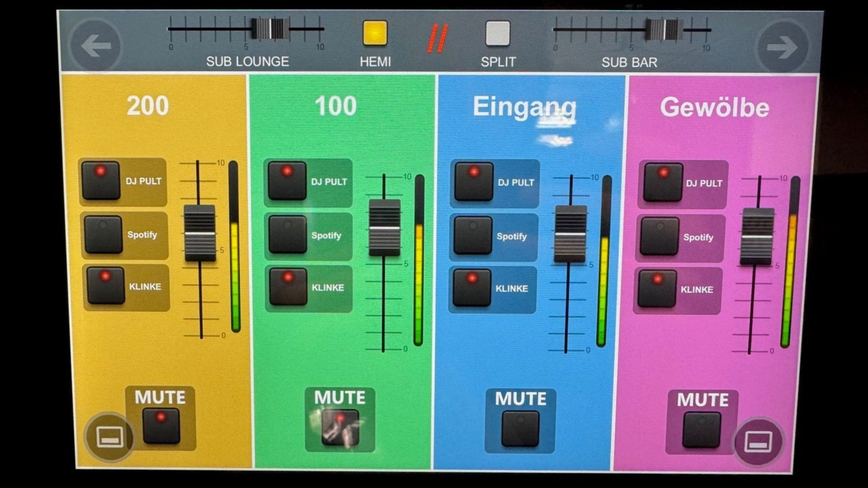Select KLINKE source for zone 100
Screen dimensions: 868x488
point(288,286)
